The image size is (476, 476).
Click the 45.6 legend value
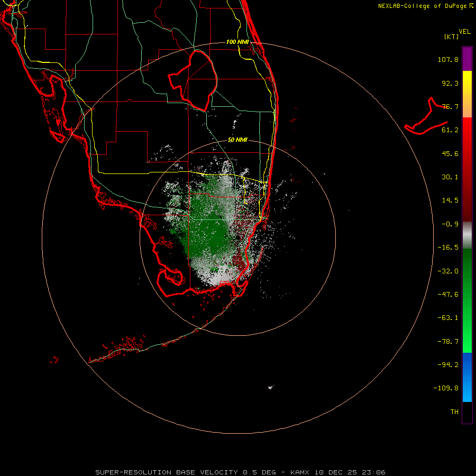click(x=450, y=153)
